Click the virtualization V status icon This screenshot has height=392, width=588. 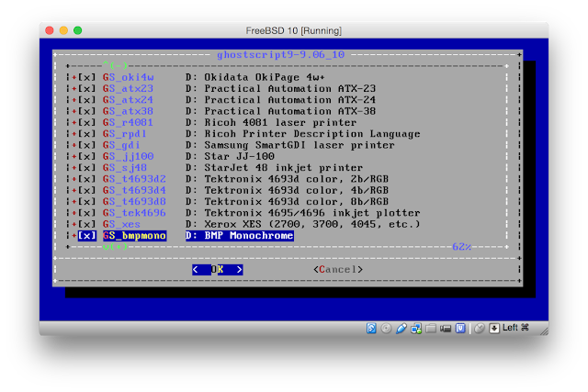460,329
